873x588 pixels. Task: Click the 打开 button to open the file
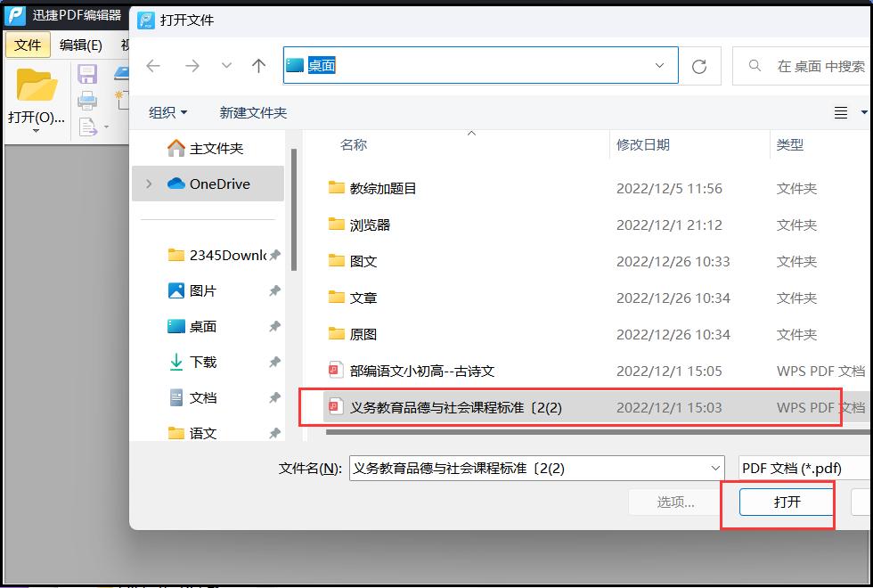787,502
